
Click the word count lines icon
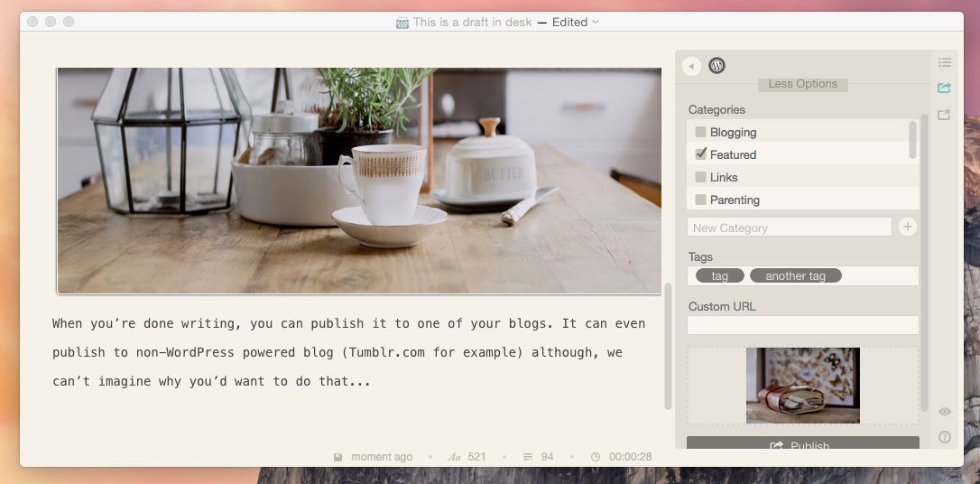click(x=528, y=457)
